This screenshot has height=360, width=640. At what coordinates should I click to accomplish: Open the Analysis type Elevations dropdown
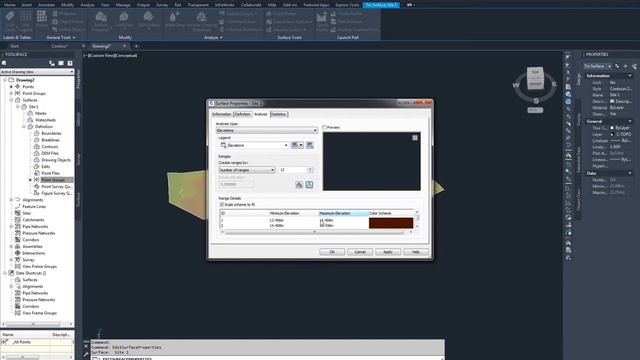tap(267, 130)
